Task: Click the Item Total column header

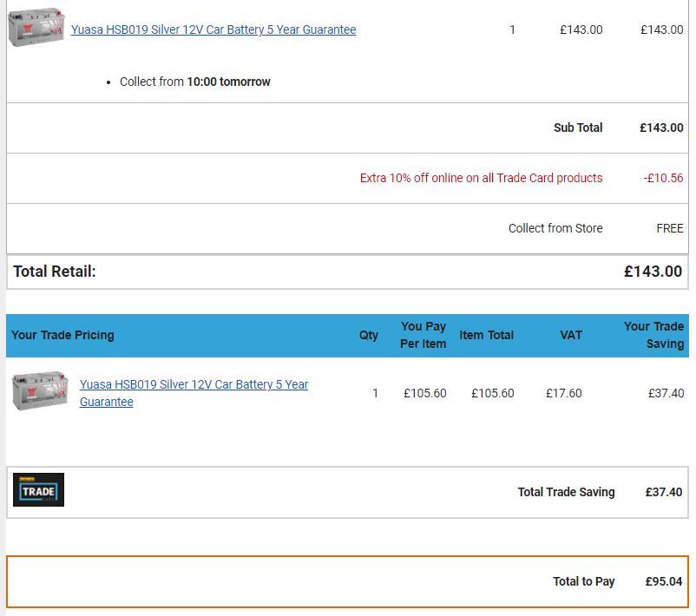Action: [487, 335]
